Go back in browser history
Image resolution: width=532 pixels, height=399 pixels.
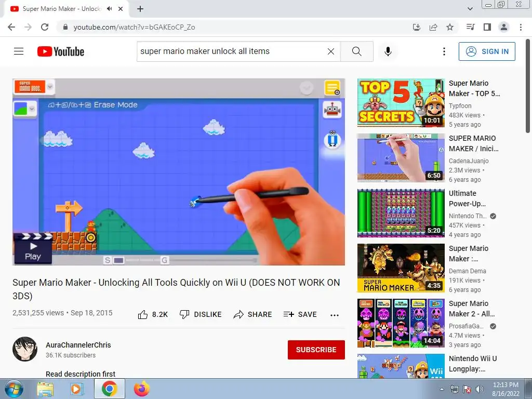click(x=11, y=27)
